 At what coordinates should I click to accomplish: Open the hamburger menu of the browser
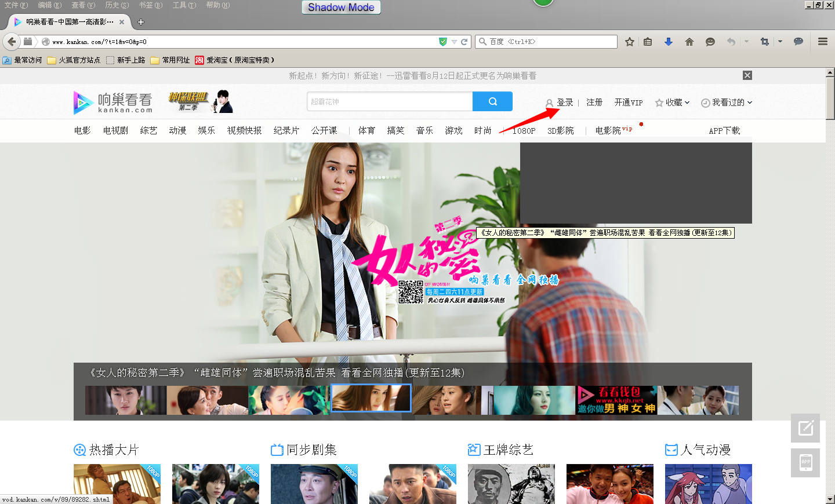pyautogui.click(x=823, y=42)
